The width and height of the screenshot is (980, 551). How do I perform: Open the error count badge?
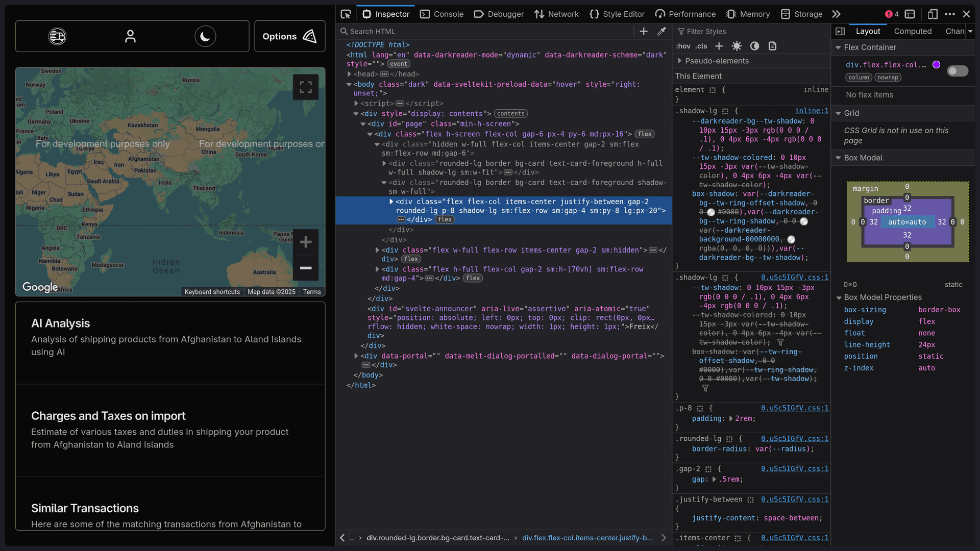(892, 14)
